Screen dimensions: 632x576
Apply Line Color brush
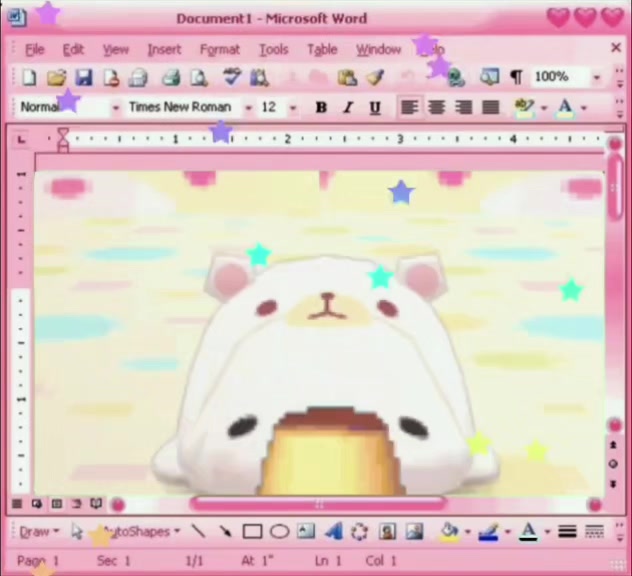tap(489, 531)
